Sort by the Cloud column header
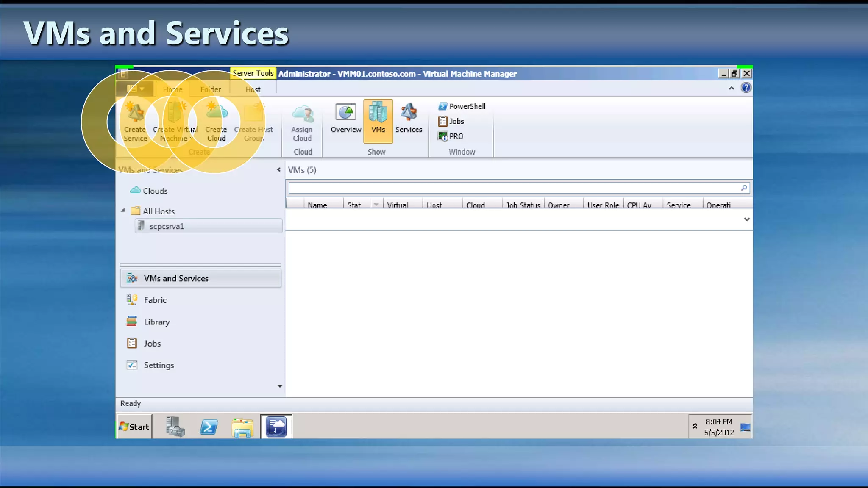 (482, 204)
